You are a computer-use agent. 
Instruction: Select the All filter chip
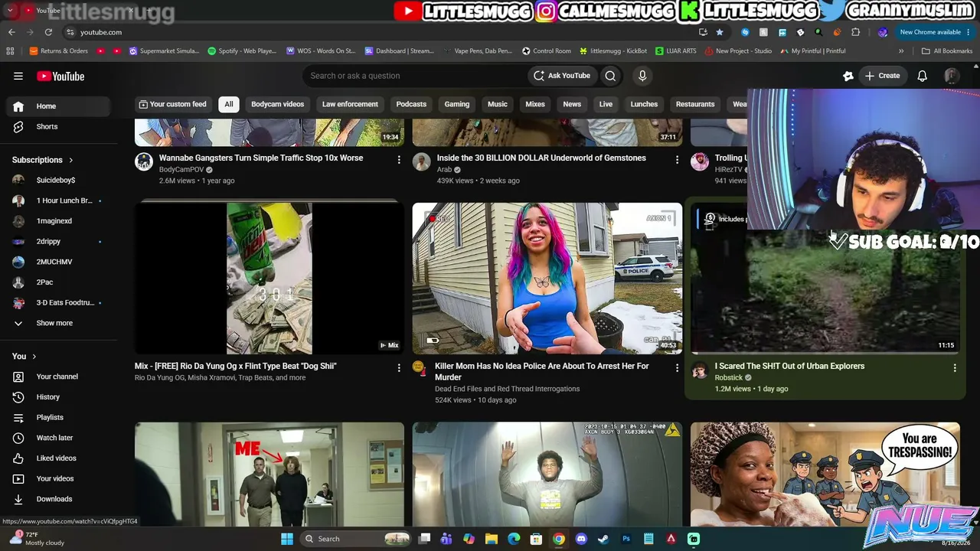(229, 104)
